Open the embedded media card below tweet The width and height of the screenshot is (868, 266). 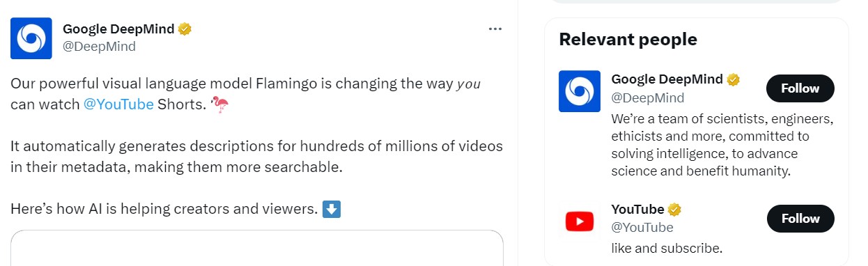(256, 248)
